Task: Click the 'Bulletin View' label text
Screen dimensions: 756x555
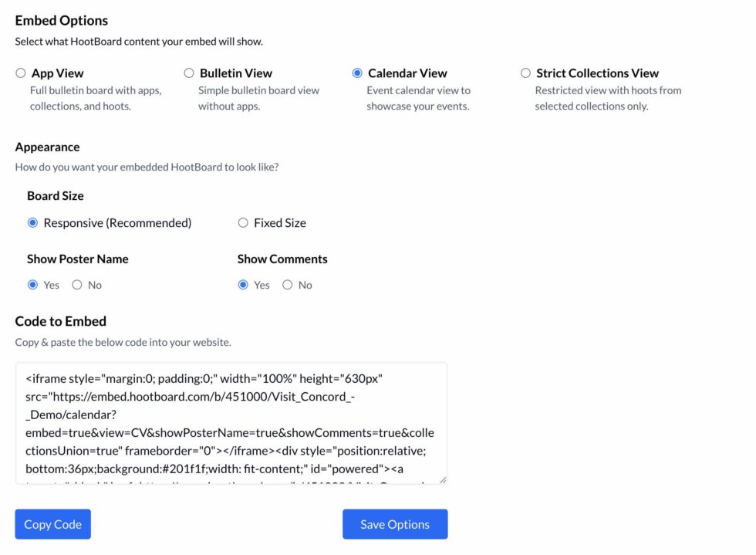Action: (235, 73)
